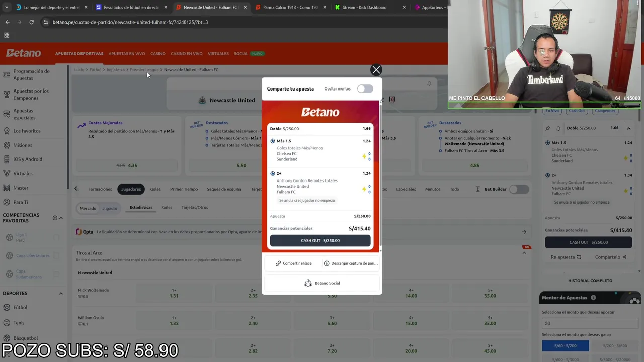Switch to Goles market tab

pos(155,189)
